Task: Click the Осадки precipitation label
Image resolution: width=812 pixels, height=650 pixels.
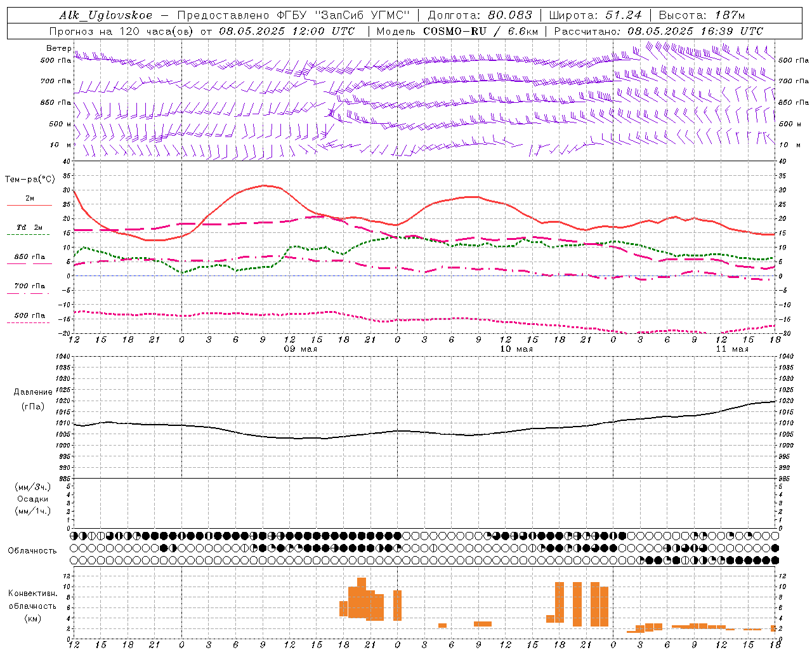Action: click(33, 499)
